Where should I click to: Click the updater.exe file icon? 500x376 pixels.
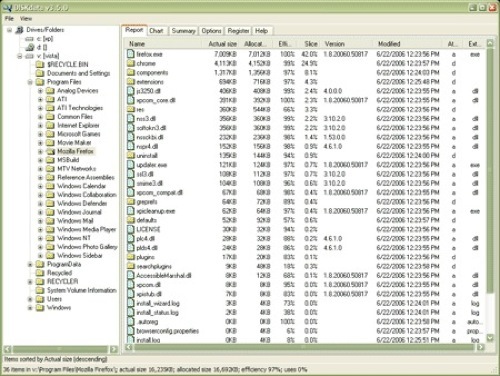tap(131, 165)
